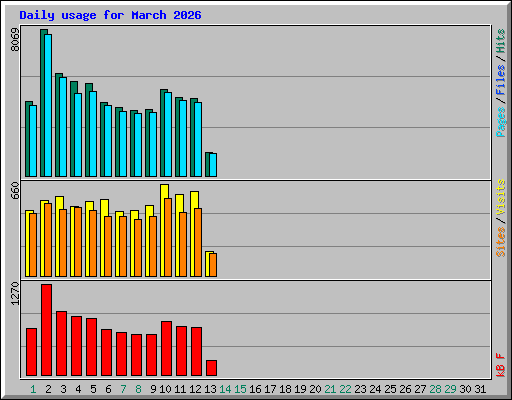Click the cyan bar for day 2
The height and width of the screenshot is (400, 512).
tap(48, 105)
